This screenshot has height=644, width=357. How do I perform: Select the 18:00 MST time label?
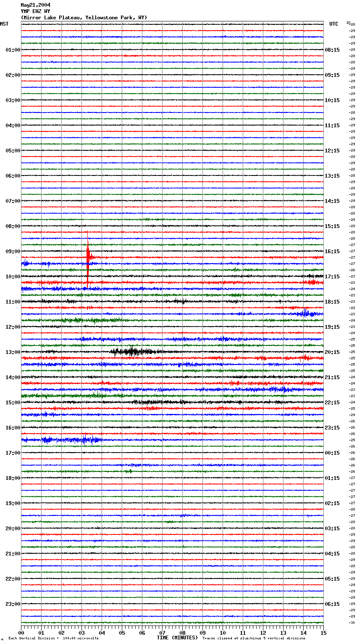click(13, 478)
